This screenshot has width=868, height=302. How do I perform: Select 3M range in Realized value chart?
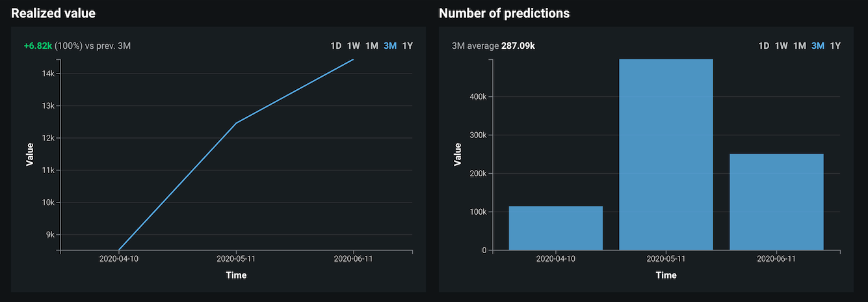click(390, 46)
